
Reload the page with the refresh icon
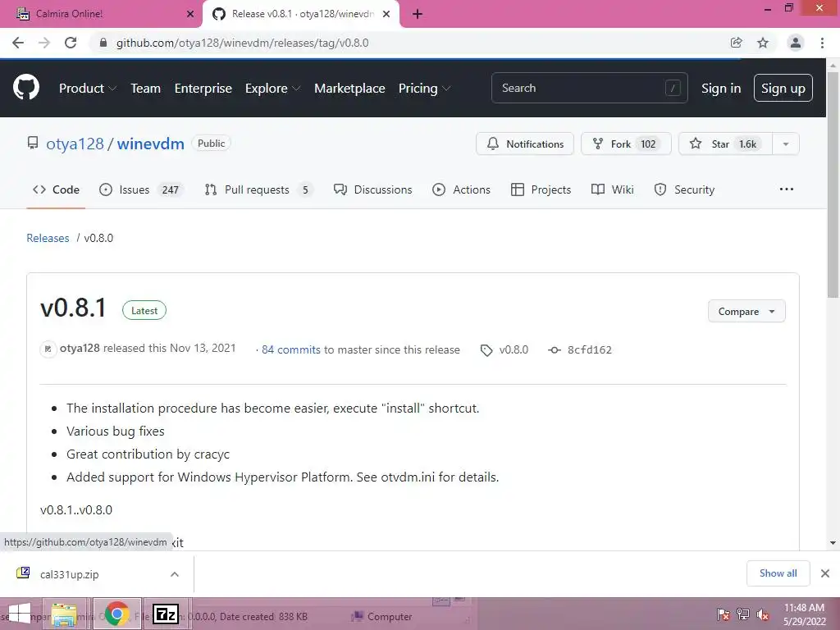[x=71, y=43]
